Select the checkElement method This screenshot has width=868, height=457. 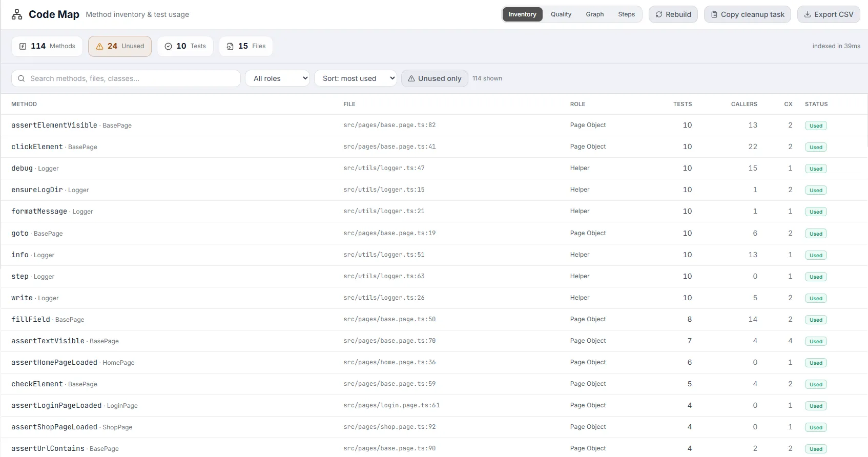pos(37,384)
